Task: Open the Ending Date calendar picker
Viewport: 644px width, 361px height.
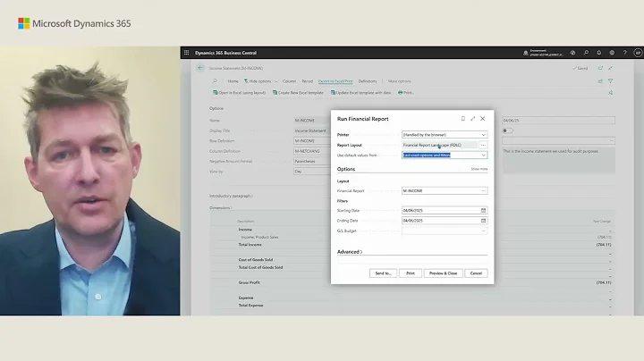Action: (483, 221)
